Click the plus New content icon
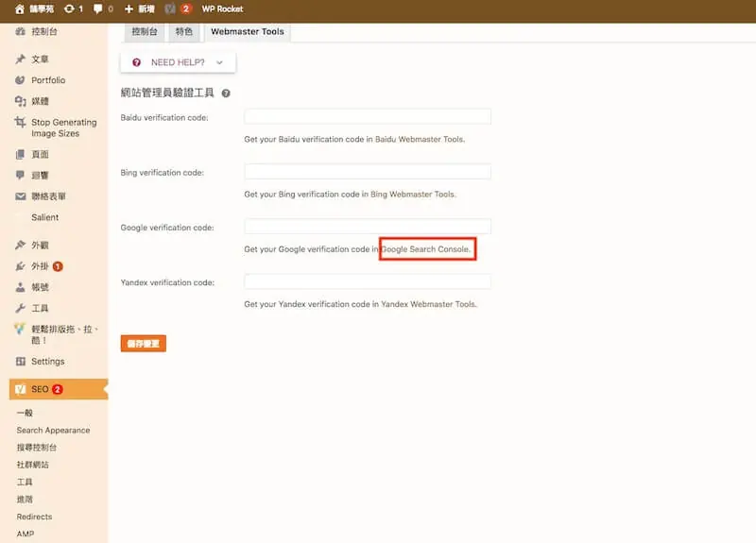Viewport: 756px width, 543px height. coord(129,8)
